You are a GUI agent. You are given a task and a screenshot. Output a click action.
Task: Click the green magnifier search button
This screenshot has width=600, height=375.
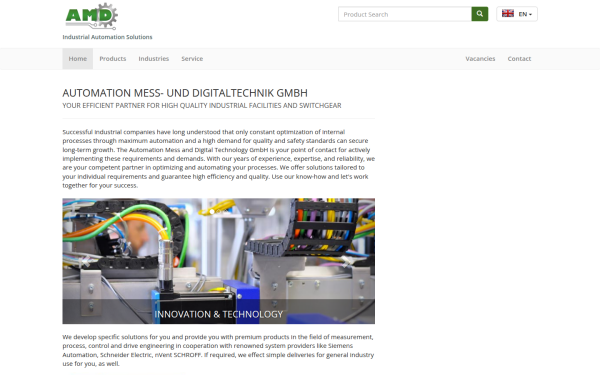(479, 14)
